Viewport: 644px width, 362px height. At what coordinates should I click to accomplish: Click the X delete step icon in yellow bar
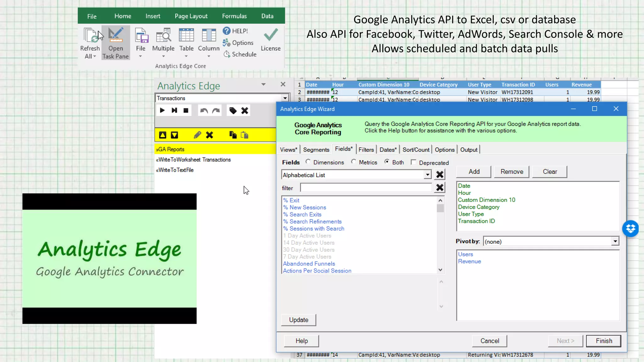tap(209, 135)
